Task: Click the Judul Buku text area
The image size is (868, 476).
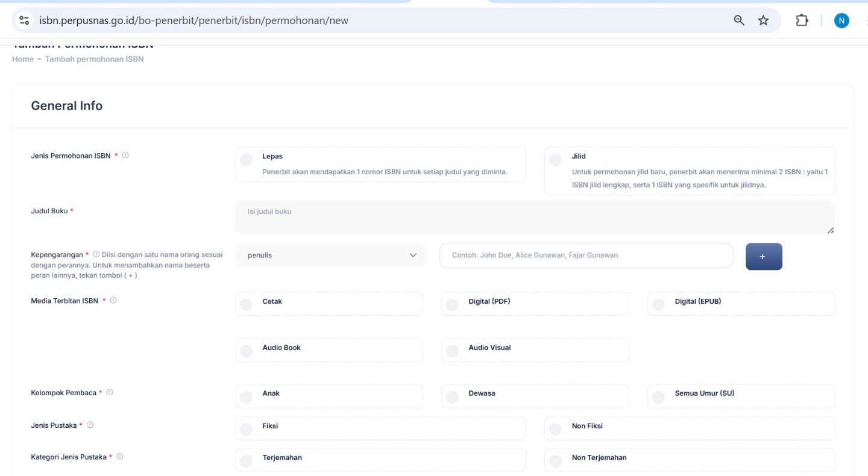Action: point(535,217)
